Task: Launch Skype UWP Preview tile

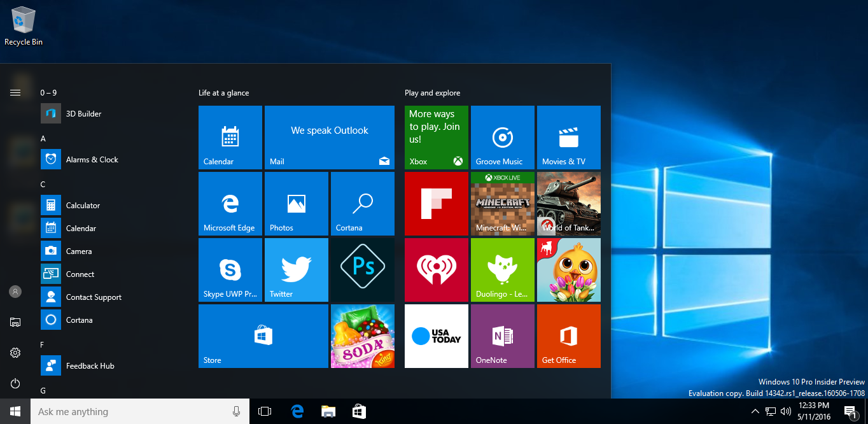Action: pos(230,270)
